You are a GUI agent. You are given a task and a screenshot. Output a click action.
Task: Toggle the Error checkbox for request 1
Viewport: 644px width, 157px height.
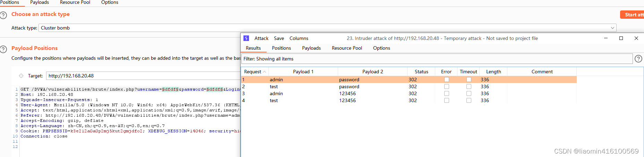(x=447, y=80)
